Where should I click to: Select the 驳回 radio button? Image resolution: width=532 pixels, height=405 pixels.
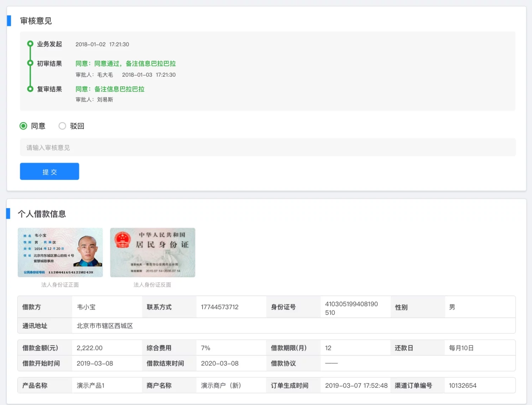[x=62, y=126]
